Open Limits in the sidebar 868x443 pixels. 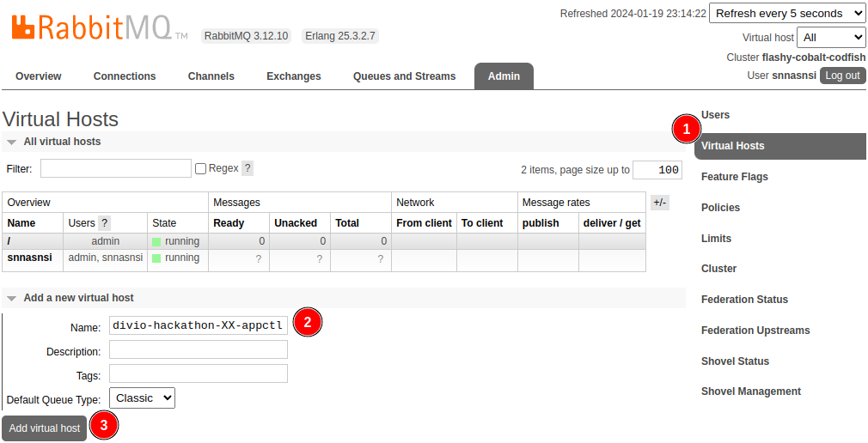pos(717,239)
